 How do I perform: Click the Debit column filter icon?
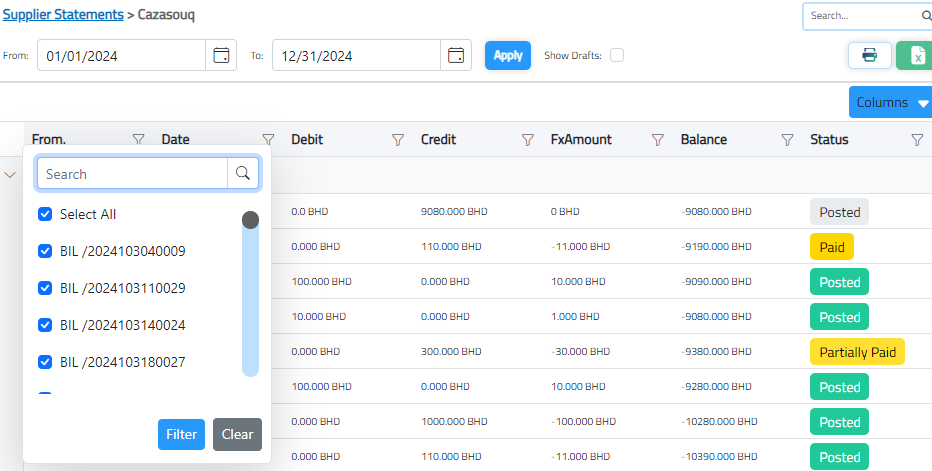398,140
